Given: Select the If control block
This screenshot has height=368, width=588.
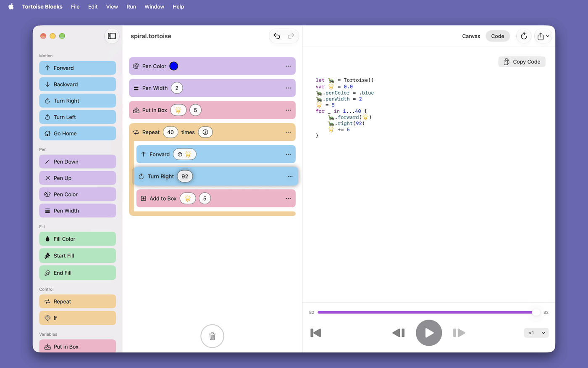Looking at the screenshot, I should coord(77,318).
